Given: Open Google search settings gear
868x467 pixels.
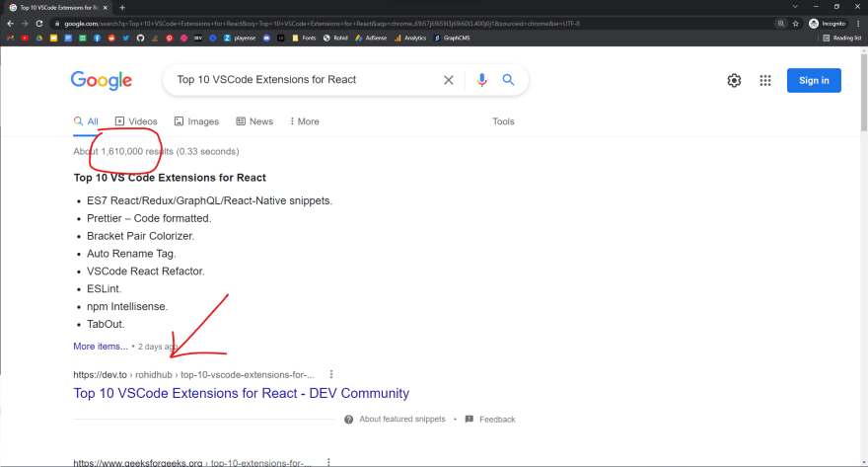Looking at the screenshot, I should click(x=734, y=80).
